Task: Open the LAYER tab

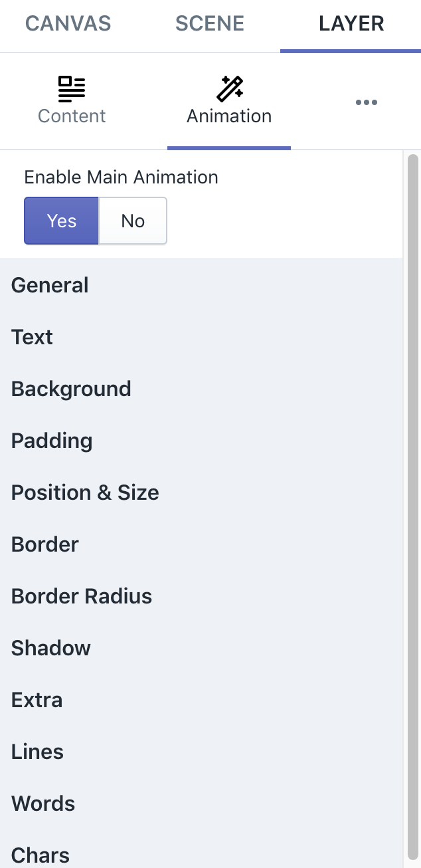Action: (x=351, y=23)
